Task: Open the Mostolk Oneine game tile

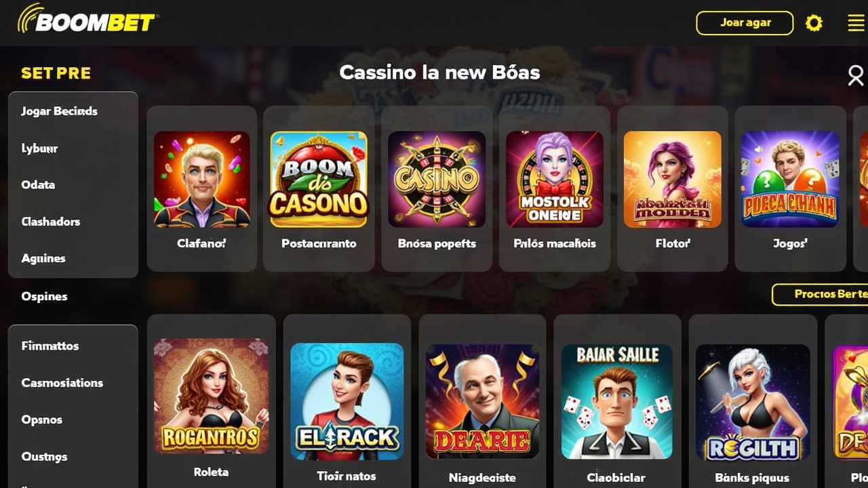Action: click(555, 180)
